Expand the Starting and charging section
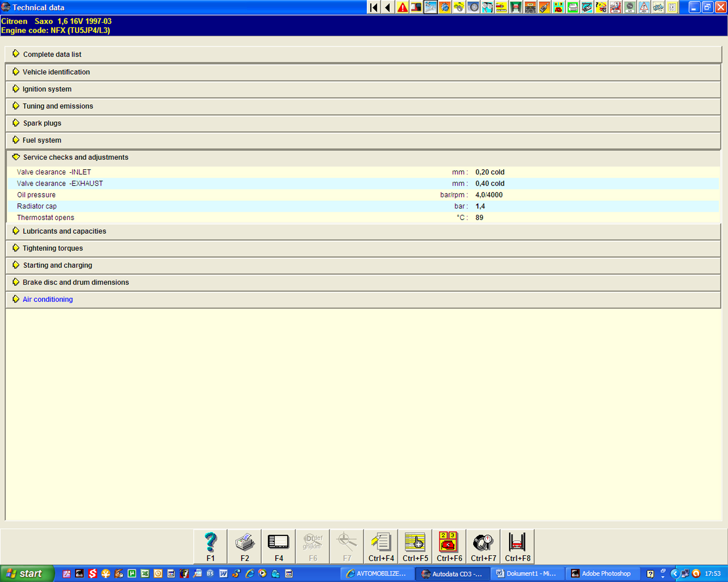 pyautogui.click(x=364, y=265)
